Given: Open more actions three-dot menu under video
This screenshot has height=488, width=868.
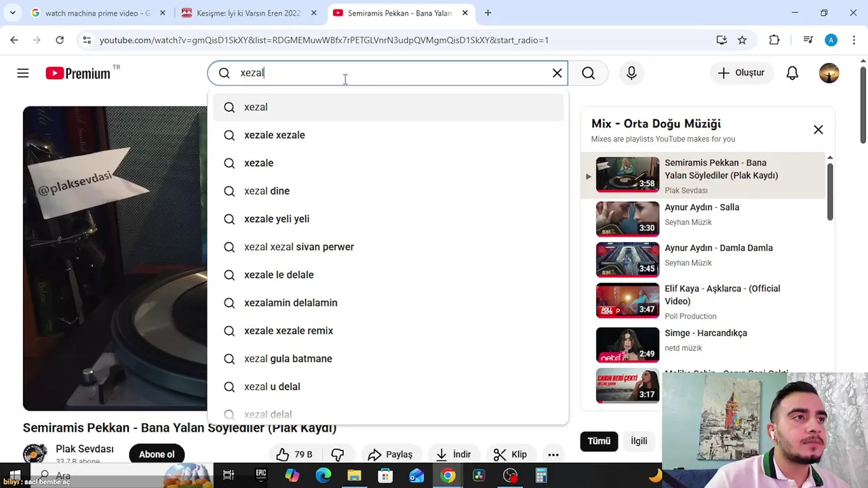Looking at the screenshot, I should (x=553, y=454).
